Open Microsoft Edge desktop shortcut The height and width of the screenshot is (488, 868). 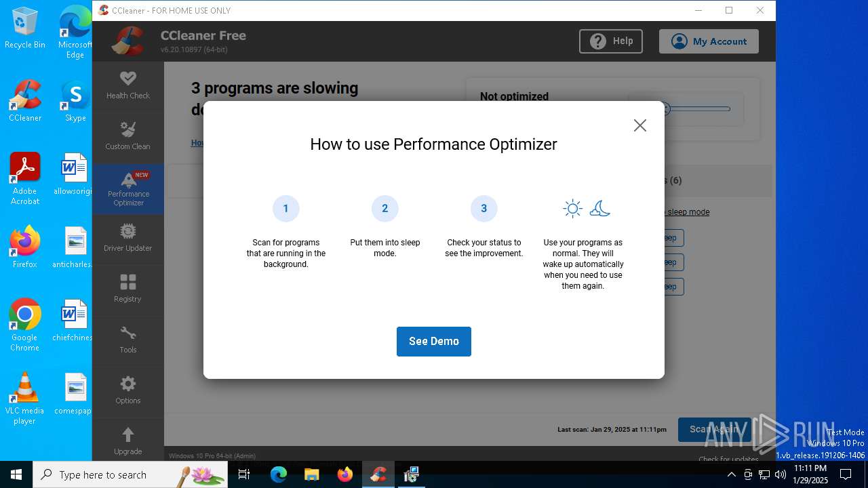coord(75,33)
